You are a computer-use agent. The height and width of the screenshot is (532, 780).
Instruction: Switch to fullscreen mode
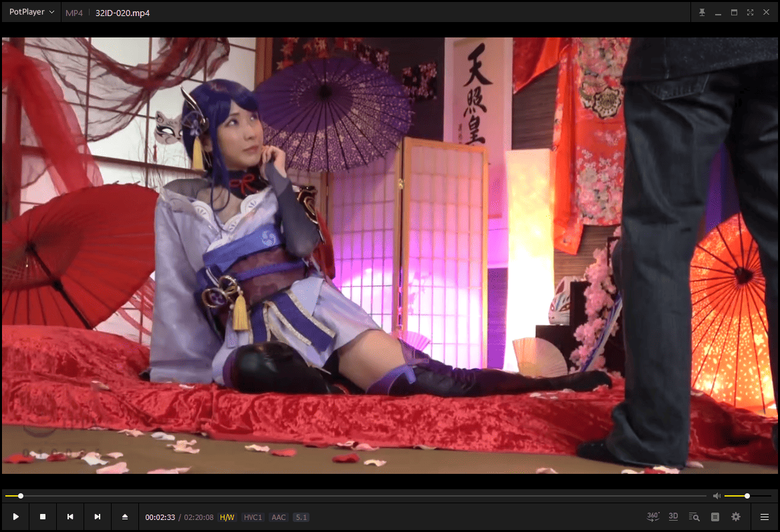(x=750, y=13)
